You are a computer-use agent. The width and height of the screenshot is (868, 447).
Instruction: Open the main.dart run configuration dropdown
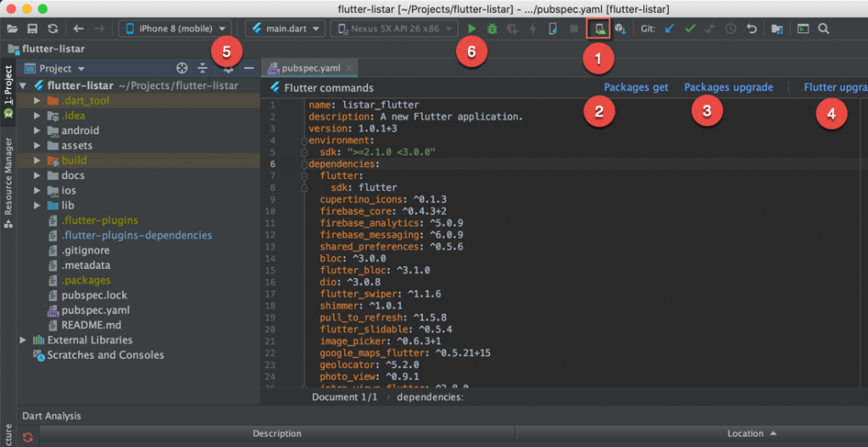pos(285,29)
